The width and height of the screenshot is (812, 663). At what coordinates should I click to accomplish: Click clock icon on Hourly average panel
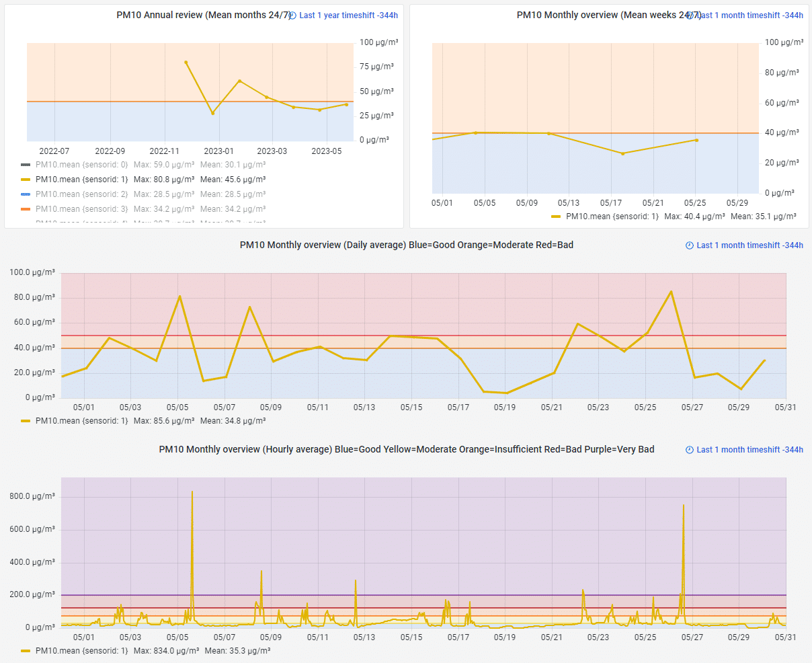(x=689, y=450)
